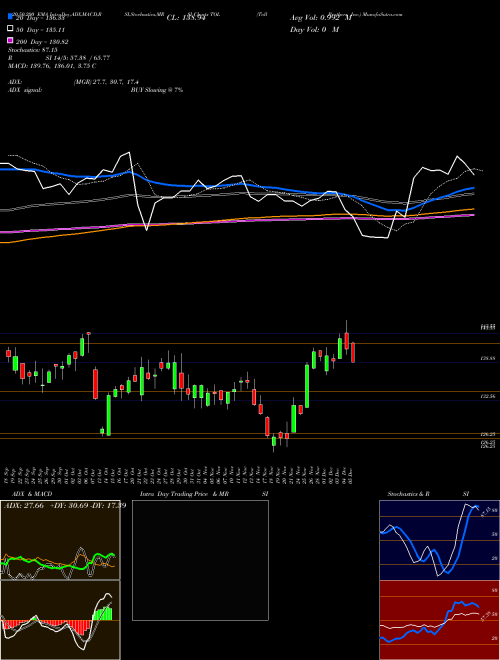
Task: Click the magenta 200 Day legend swatch
Action: 10,40
